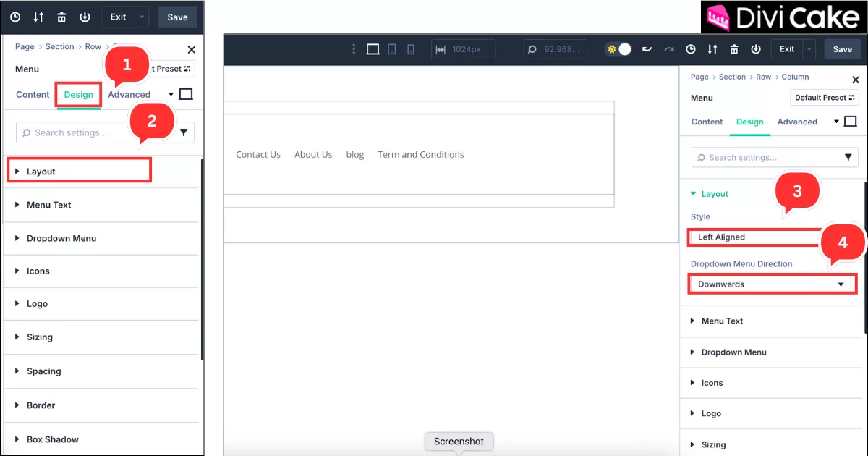The height and width of the screenshot is (456, 868).
Task: Open three-dot menu in builder top bar
Action: pos(354,49)
